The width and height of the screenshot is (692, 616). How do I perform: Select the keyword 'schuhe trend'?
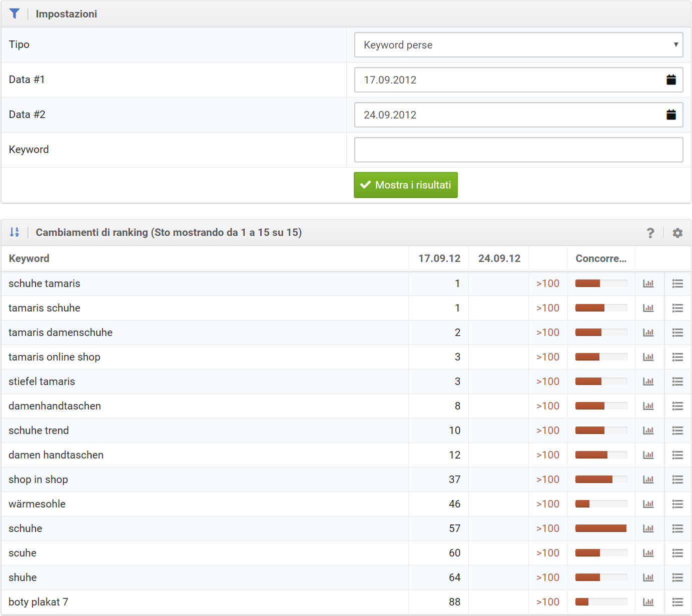point(39,430)
